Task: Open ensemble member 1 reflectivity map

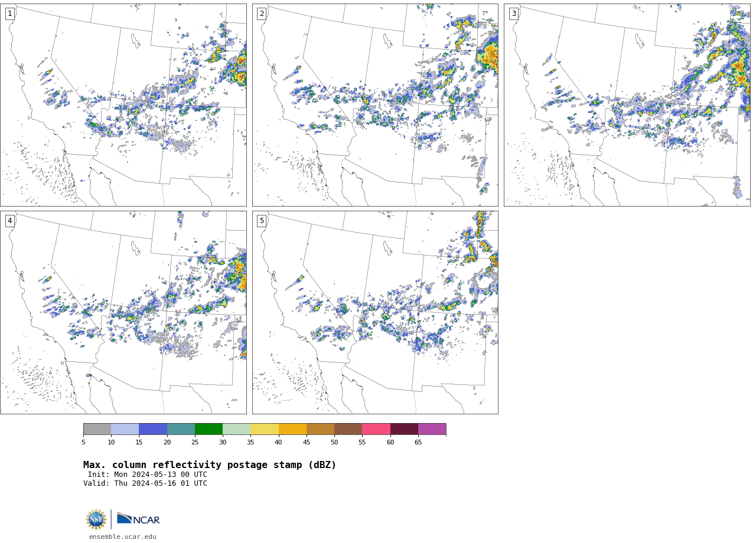Action: (123, 105)
